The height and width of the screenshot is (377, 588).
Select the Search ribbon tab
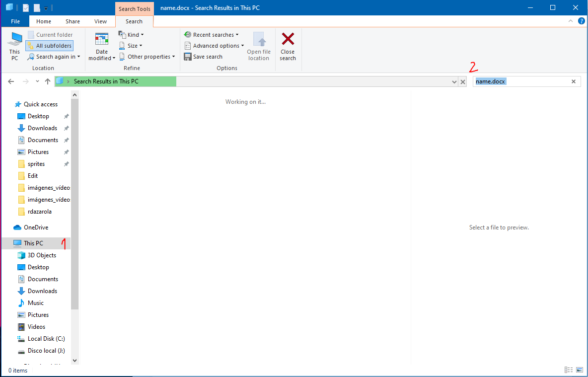coord(134,21)
